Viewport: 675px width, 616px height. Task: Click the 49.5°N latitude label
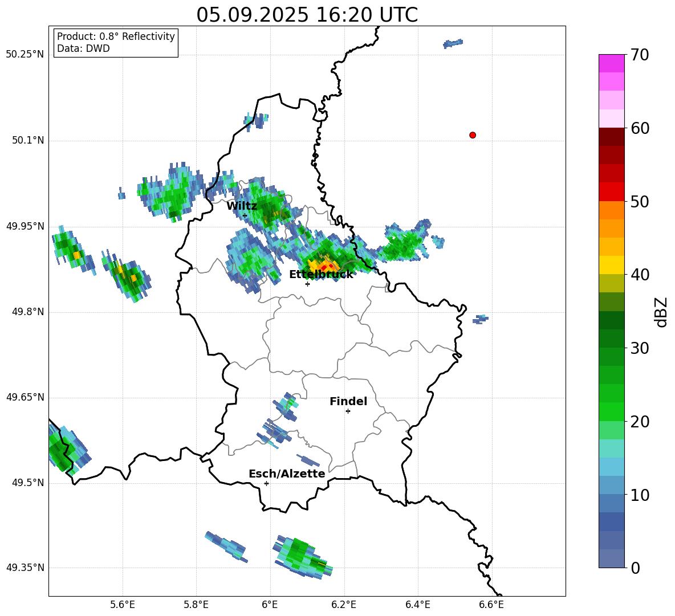click(28, 483)
